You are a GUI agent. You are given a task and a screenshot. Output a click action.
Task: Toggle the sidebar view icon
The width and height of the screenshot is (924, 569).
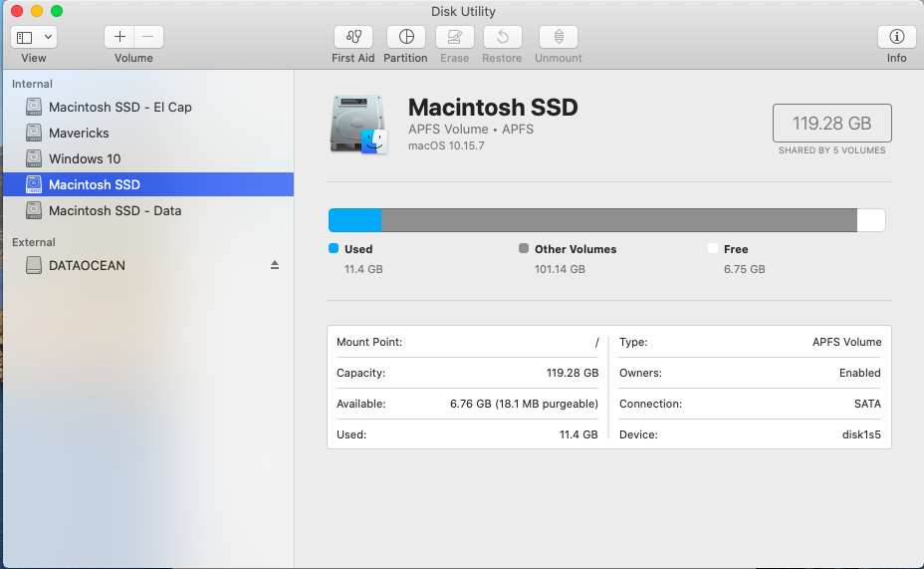25,37
